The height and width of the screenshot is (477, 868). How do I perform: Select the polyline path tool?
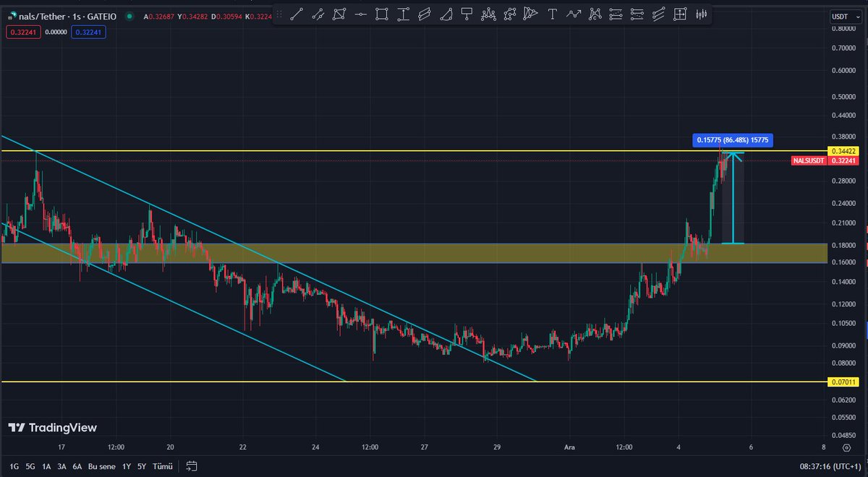pyautogui.click(x=510, y=14)
